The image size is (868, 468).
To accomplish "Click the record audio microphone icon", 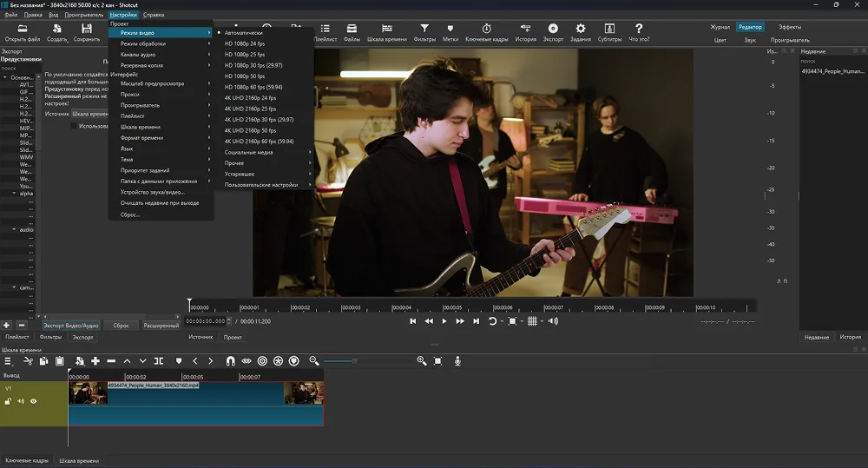I will [457, 361].
